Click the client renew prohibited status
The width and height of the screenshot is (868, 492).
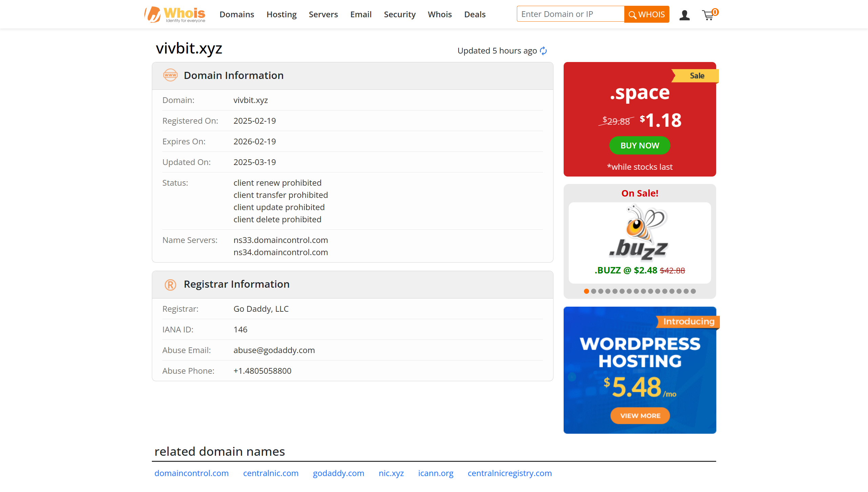point(277,183)
